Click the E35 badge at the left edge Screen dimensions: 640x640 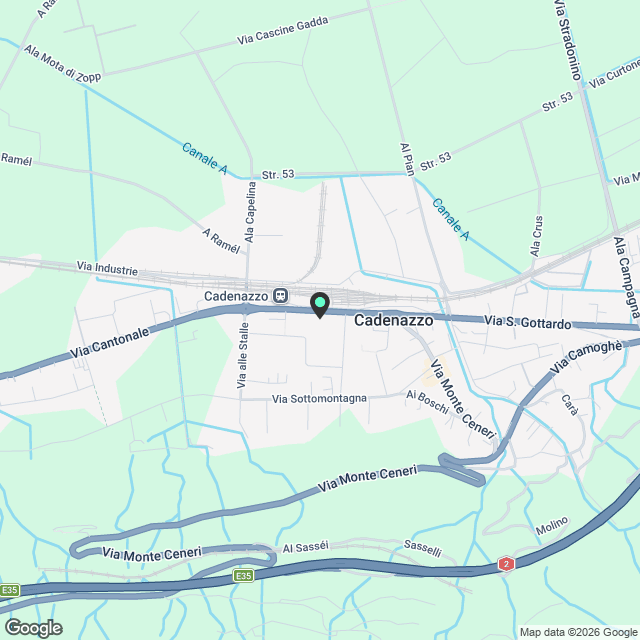pos(9,590)
